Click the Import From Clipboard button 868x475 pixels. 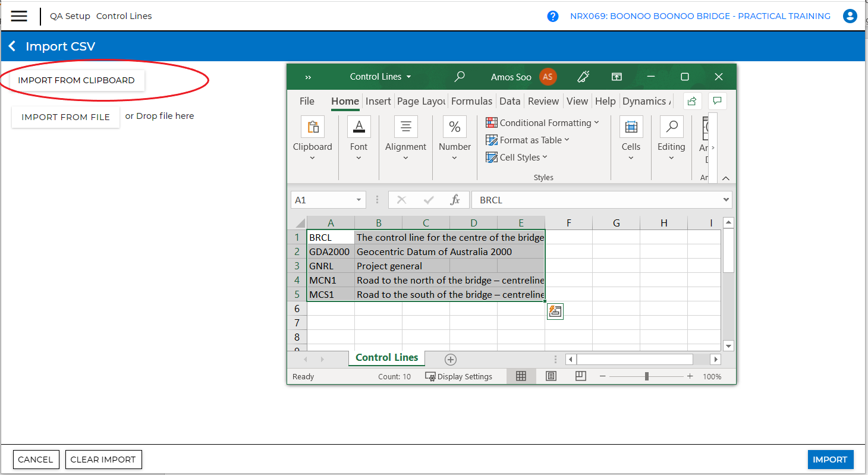(x=77, y=80)
